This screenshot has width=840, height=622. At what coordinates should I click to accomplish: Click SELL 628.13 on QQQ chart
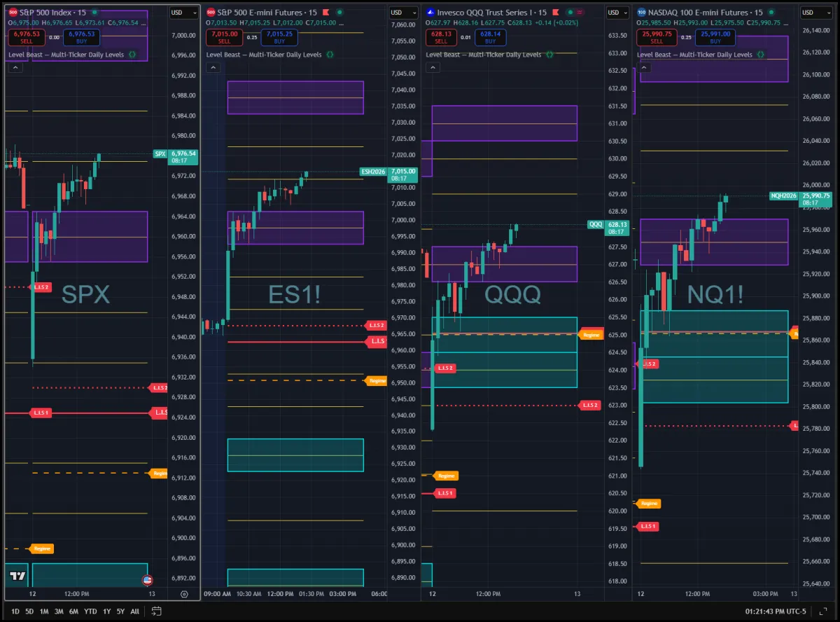tap(442, 37)
